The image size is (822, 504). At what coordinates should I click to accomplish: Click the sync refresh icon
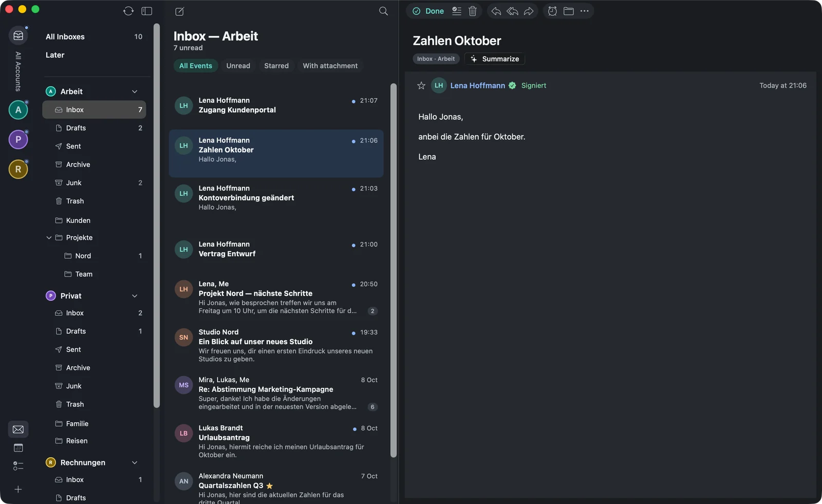point(128,11)
